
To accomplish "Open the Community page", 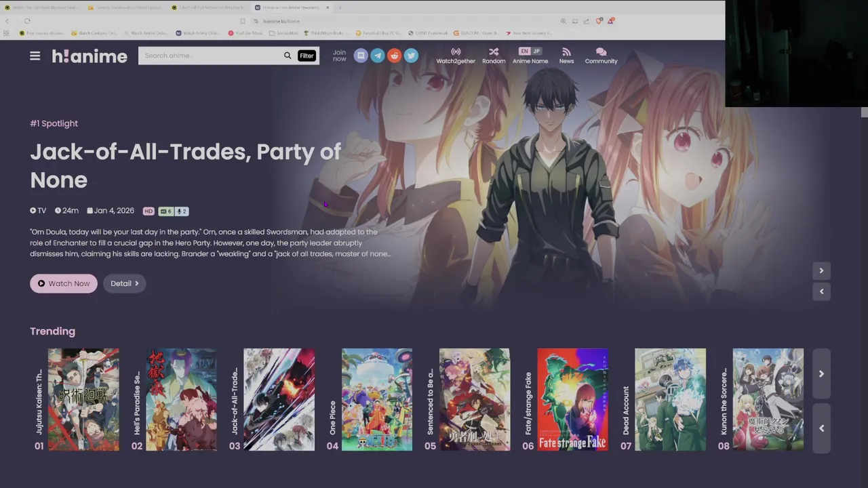I will click(x=601, y=56).
